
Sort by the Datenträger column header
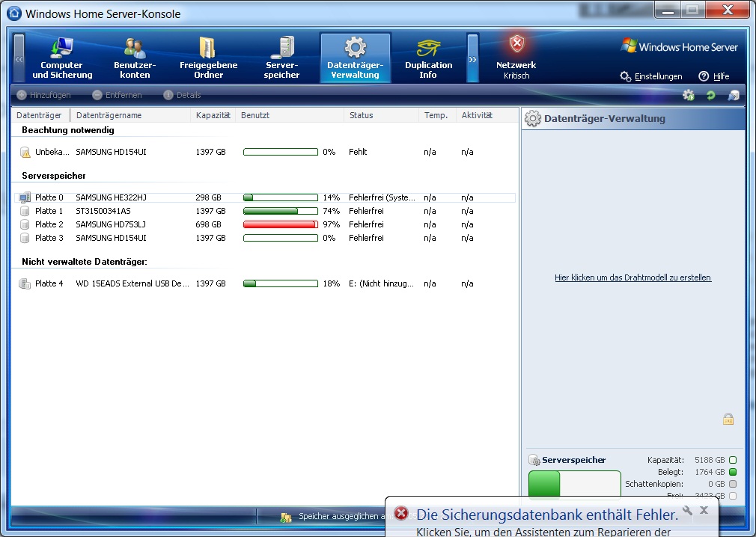coord(40,115)
